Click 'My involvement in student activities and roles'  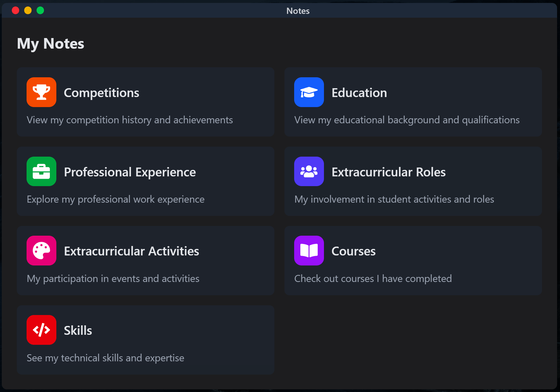[x=394, y=199]
